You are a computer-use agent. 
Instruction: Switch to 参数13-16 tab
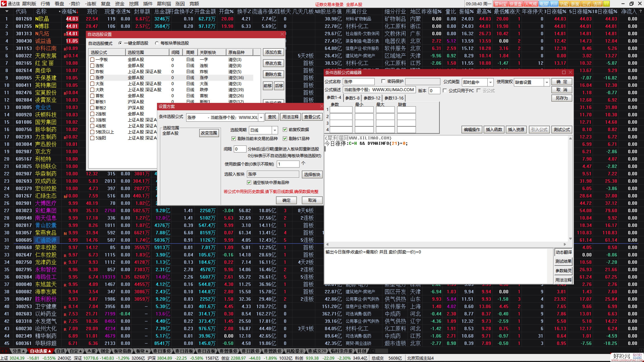tap(394, 98)
